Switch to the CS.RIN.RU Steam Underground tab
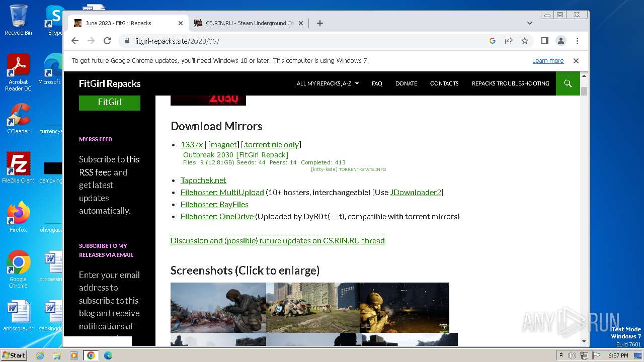 249,23
